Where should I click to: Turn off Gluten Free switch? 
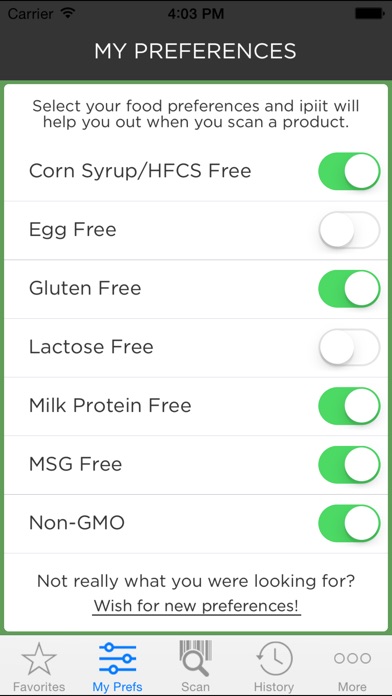pyautogui.click(x=349, y=289)
